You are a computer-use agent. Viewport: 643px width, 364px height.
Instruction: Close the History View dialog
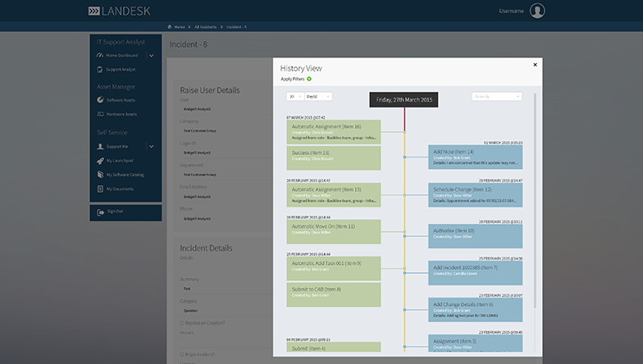(535, 64)
